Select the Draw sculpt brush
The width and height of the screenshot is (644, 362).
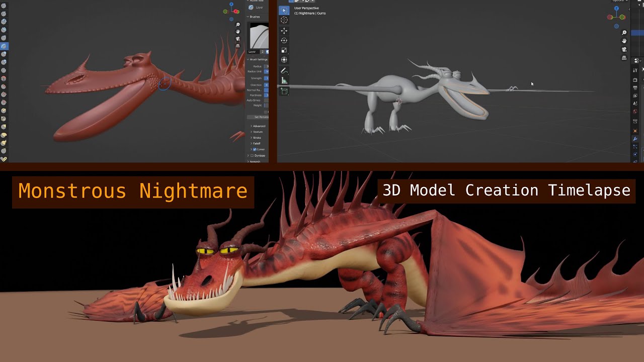pos(4,6)
